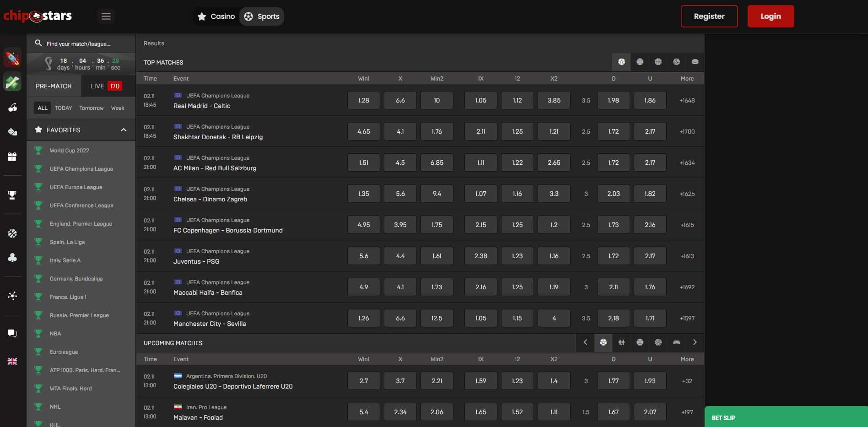868x427 pixels.
Task: Collapse the FAVORITES section chevron
Action: pos(124,130)
